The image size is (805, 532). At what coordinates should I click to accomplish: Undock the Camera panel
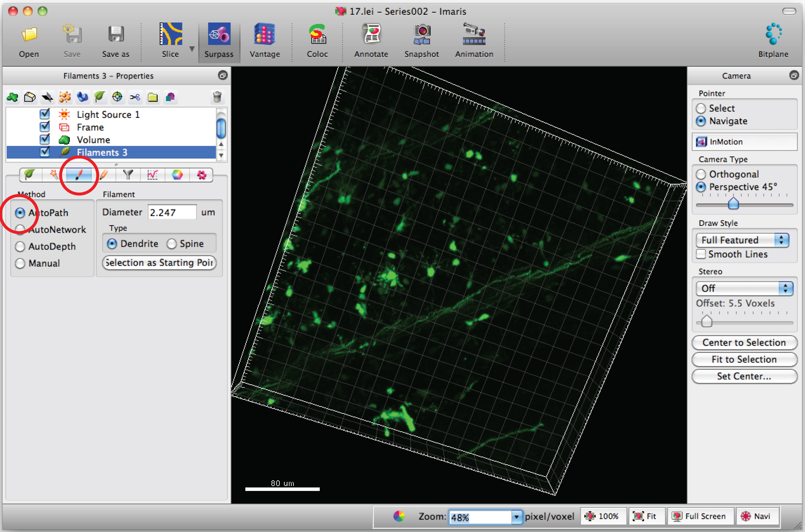pos(794,75)
